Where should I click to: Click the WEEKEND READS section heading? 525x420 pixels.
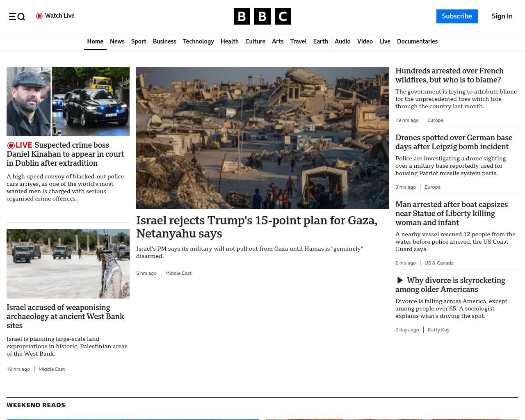(36, 405)
